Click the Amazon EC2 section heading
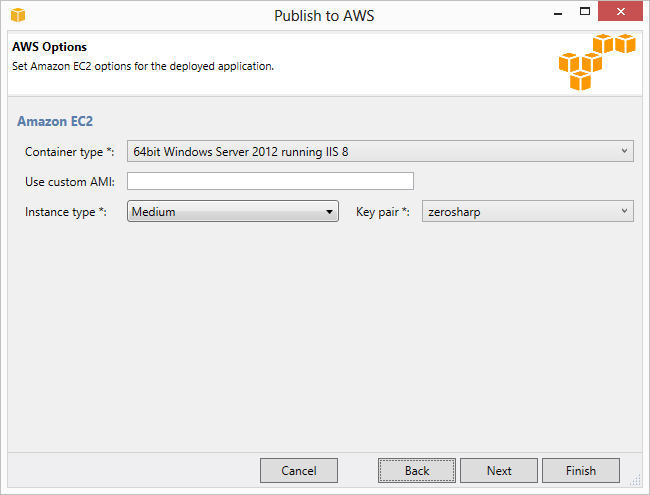 pyautogui.click(x=55, y=121)
